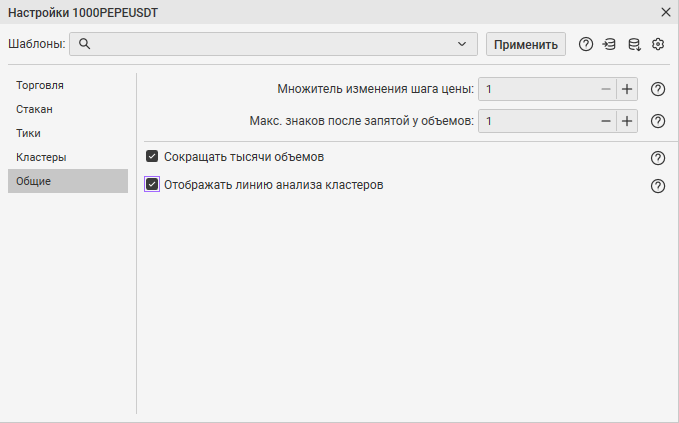The image size is (679, 423).
Task: Select the Стакан section
Action: (x=34, y=109)
